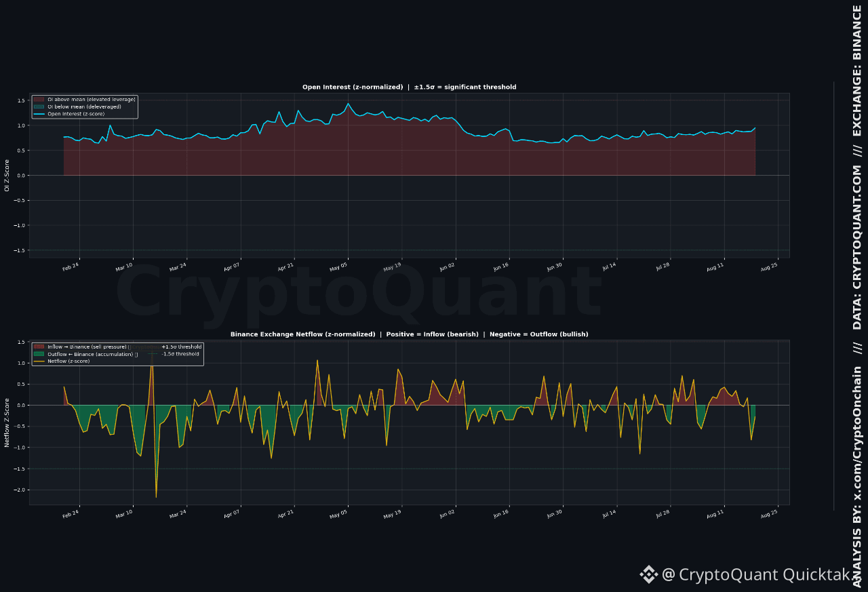
Task: Click the red 'OI above mean' legend swatch
Action: tap(39, 100)
